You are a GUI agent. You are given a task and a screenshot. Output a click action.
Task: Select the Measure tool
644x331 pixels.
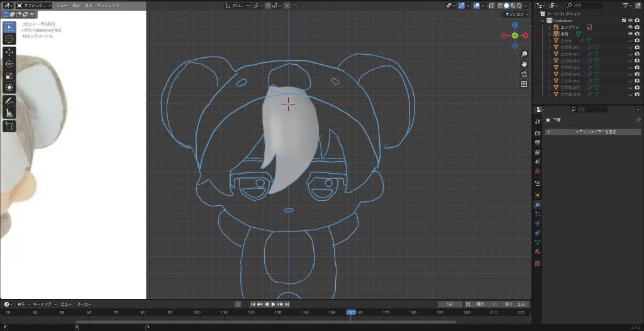point(9,113)
